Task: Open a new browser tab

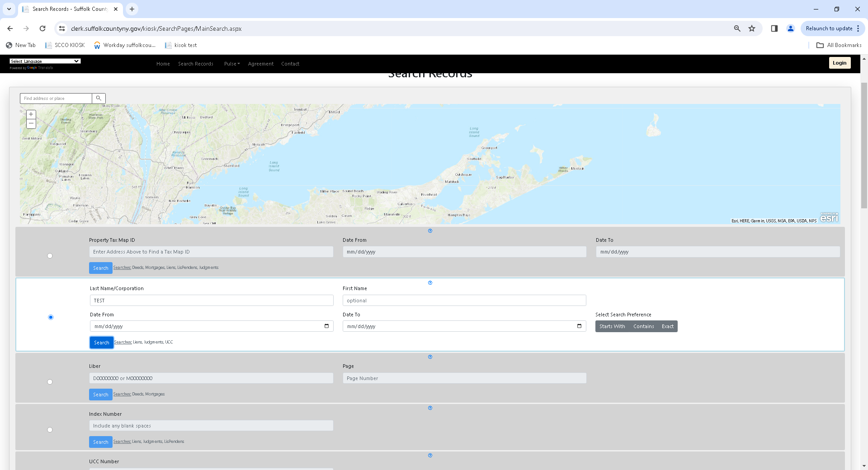Action: 132,9
